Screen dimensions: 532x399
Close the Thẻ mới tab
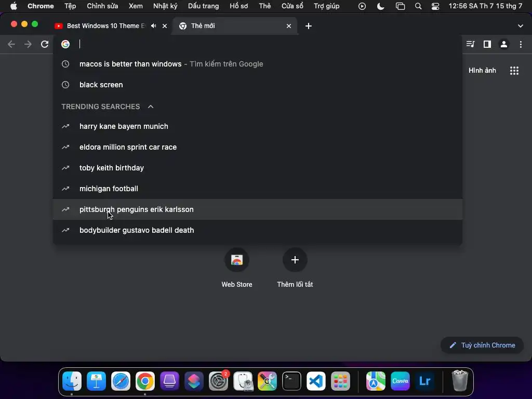[x=289, y=26]
